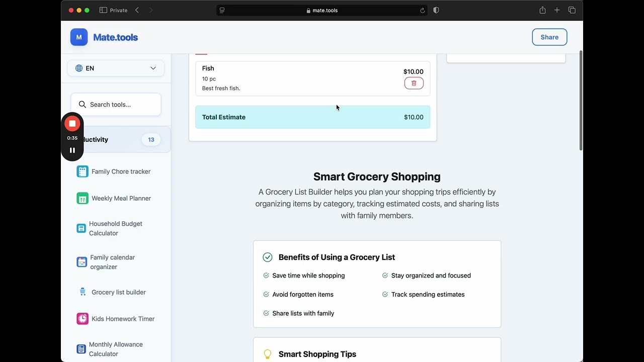
Task: Open Weekly Meal Planner icon
Action: pos(83,198)
